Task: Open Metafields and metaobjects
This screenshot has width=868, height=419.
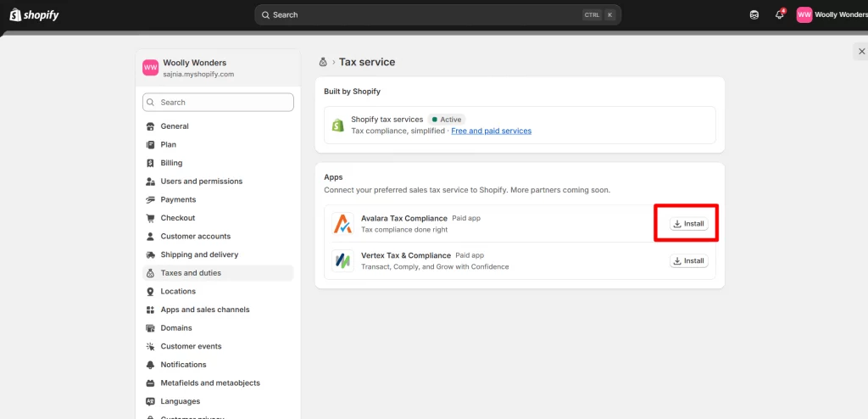Action: (x=218, y=383)
